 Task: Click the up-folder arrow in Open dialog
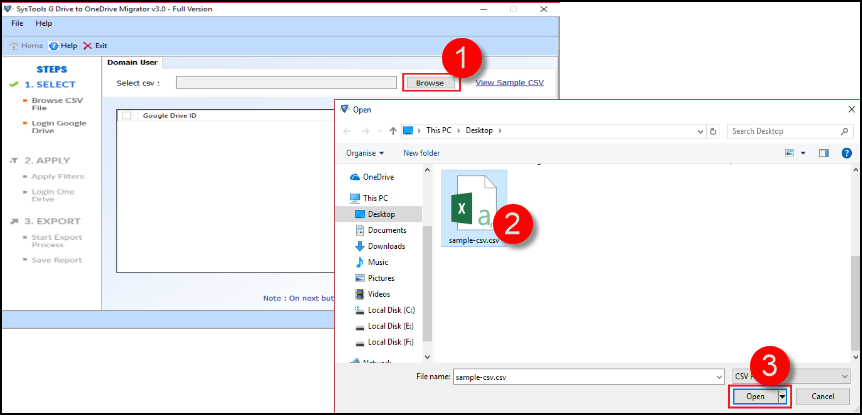pos(393,131)
